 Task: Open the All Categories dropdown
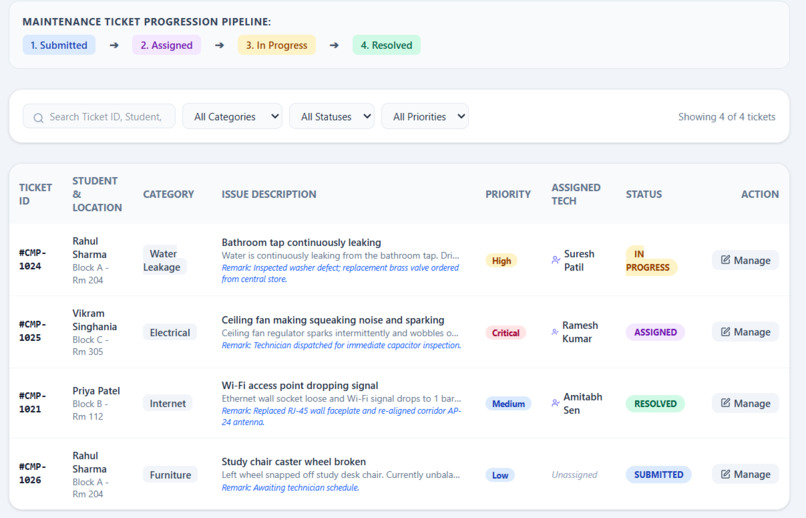pos(232,117)
